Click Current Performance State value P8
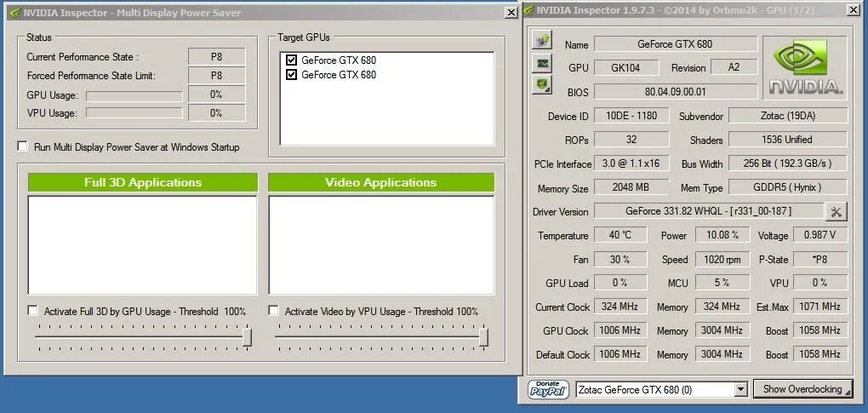The image size is (868, 413). (216, 56)
